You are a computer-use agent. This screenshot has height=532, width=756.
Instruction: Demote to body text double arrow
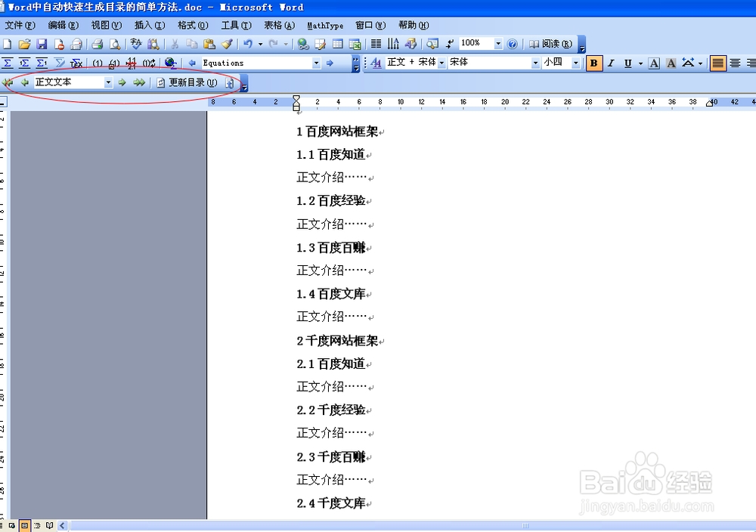(139, 82)
